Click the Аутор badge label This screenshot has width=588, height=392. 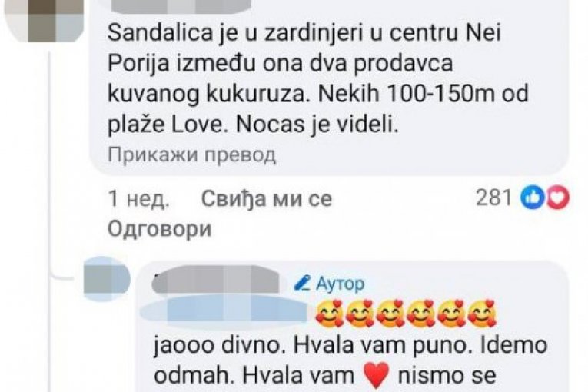pyautogui.click(x=340, y=284)
